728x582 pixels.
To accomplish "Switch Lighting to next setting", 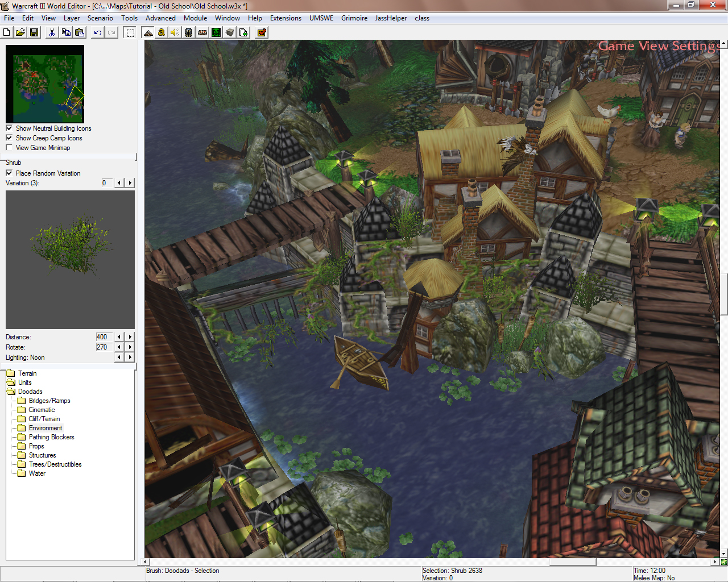I will point(130,357).
